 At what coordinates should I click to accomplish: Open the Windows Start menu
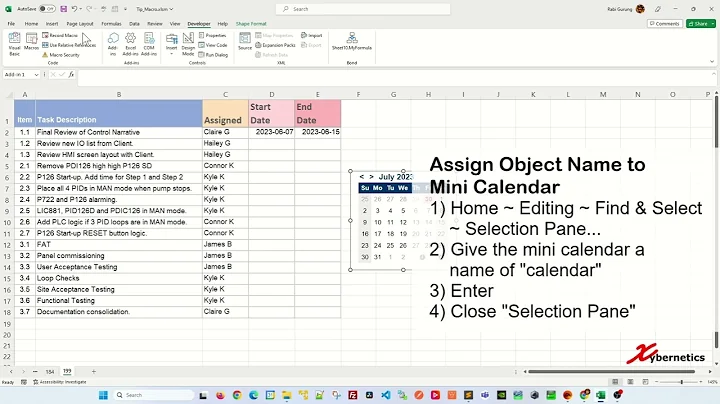(103, 395)
